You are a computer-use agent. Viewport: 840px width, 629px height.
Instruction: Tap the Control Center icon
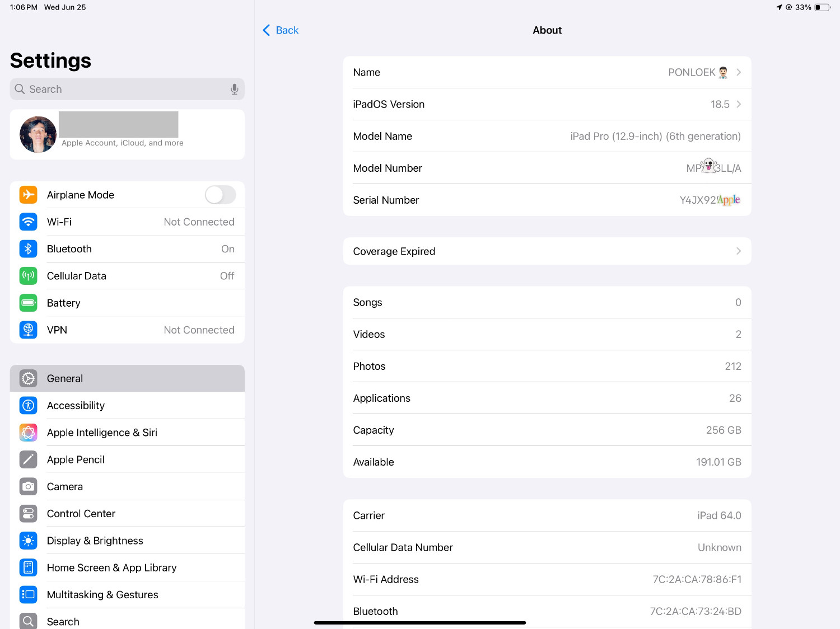tap(29, 513)
